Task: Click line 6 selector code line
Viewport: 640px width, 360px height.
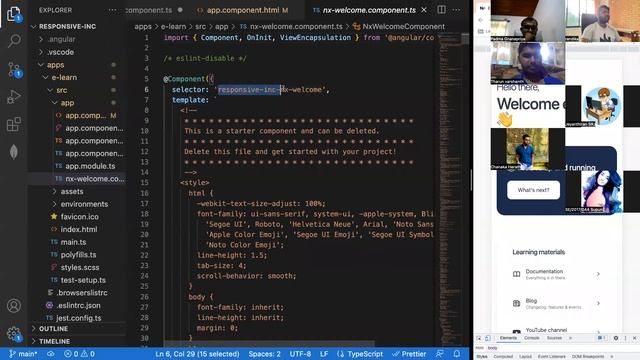Action: 250,89
